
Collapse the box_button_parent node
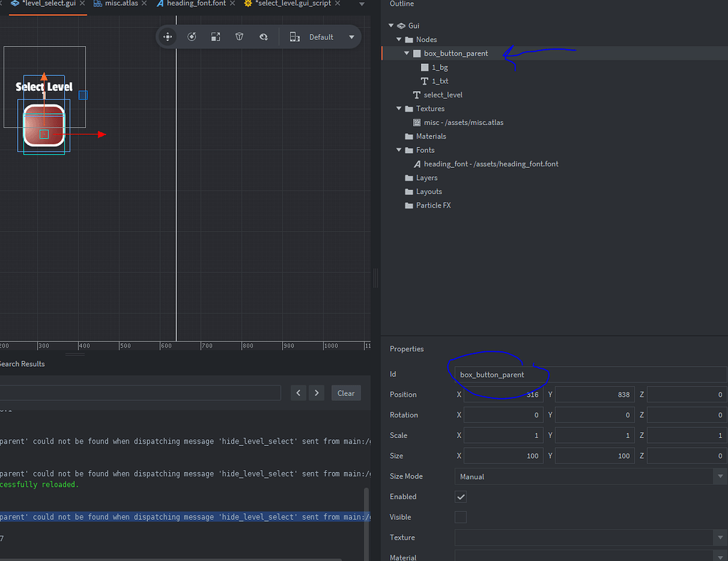click(x=406, y=53)
